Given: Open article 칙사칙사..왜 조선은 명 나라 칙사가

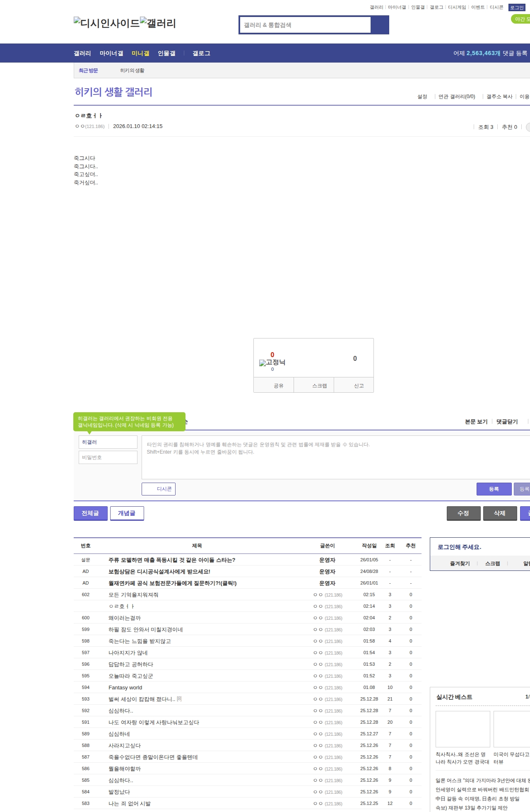Looking at the screenshot, I should pos(463,758).
